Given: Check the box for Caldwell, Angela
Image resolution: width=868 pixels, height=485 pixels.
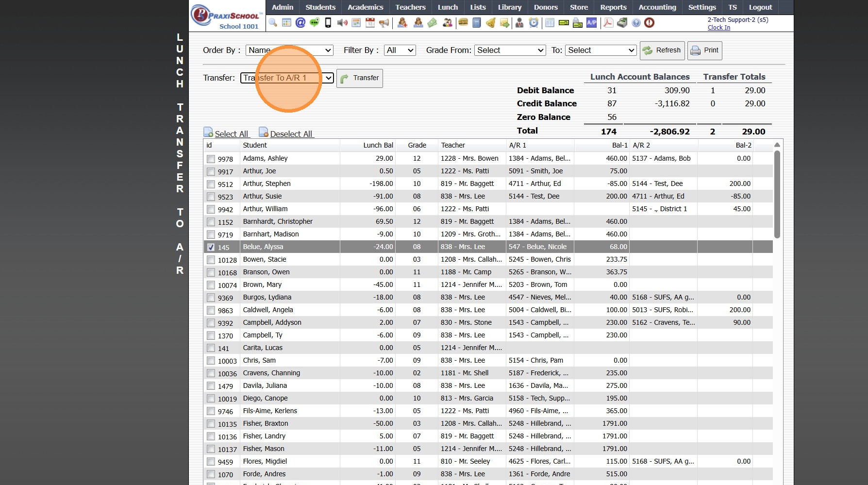Looking at the screenshot, I should coord(211,310).
